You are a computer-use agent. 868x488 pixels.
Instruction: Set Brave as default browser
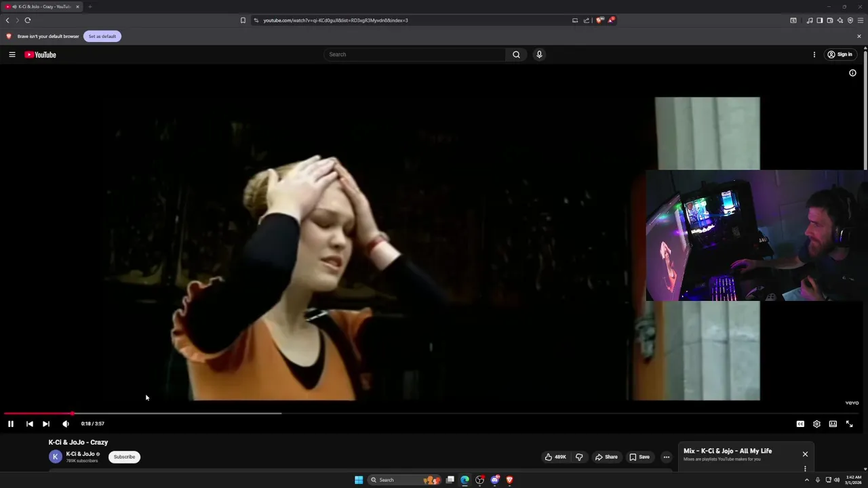(x=102, y=36)
